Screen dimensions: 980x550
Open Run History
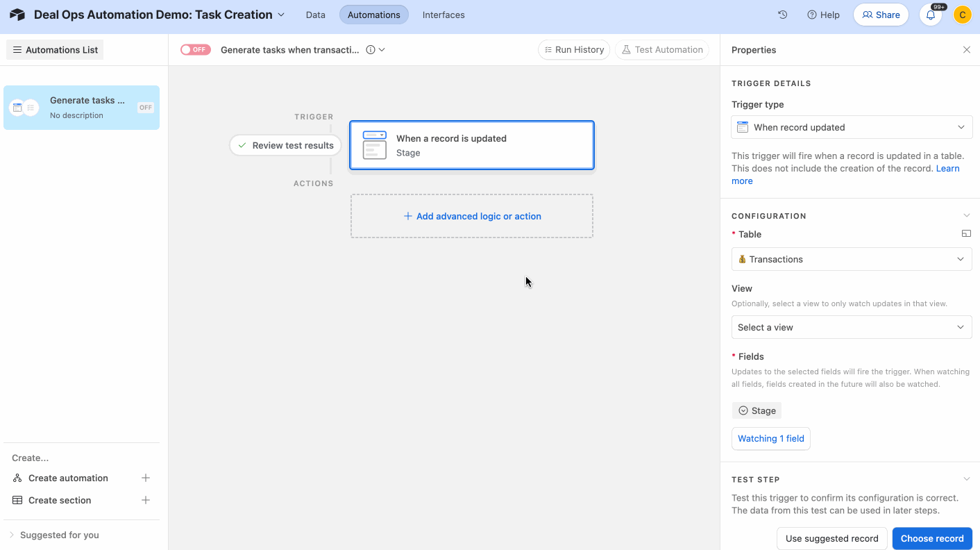tap(574, 50)
